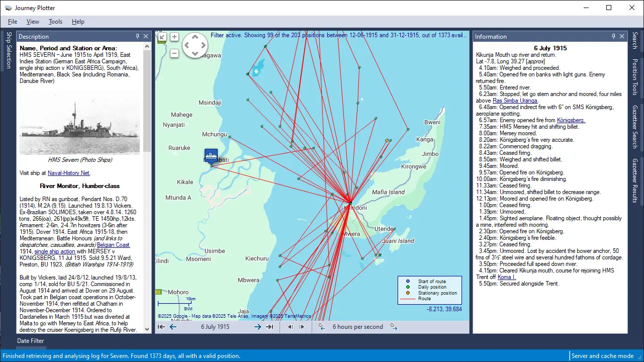Click the Journey Plotter title bar icon

pyautogui.click(x=9, y=8)
